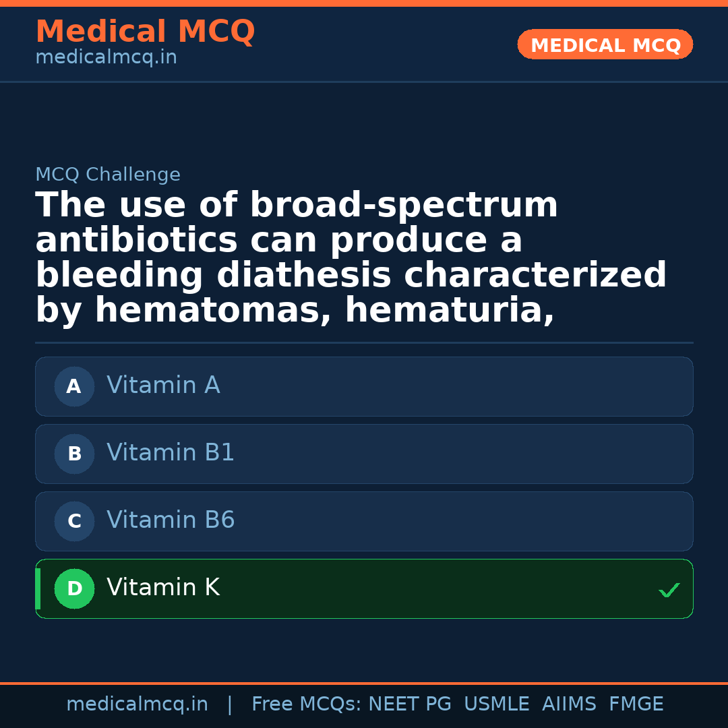This screenshot has width=728, height=728.
Task: Select the Vitamin A answer text
Action: [163, 386]
